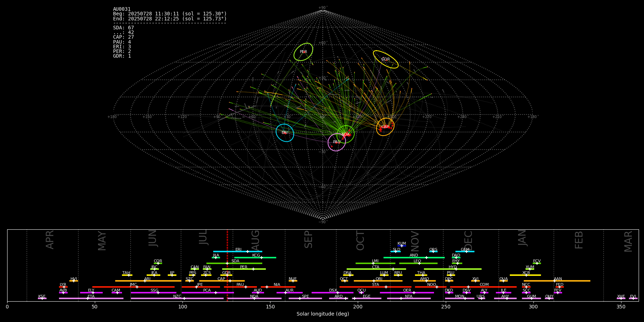This screenshot has width=644, height=322.
Task: Select the NZC shower bar
Action: click(x=177, y=298)
